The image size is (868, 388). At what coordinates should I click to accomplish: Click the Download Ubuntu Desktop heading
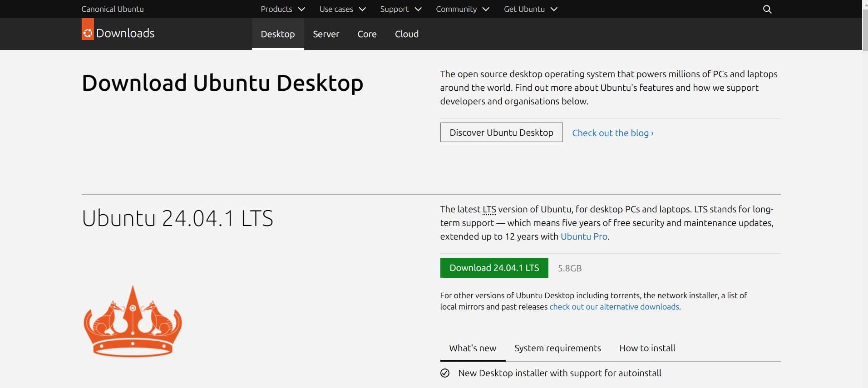click(222, 83)
